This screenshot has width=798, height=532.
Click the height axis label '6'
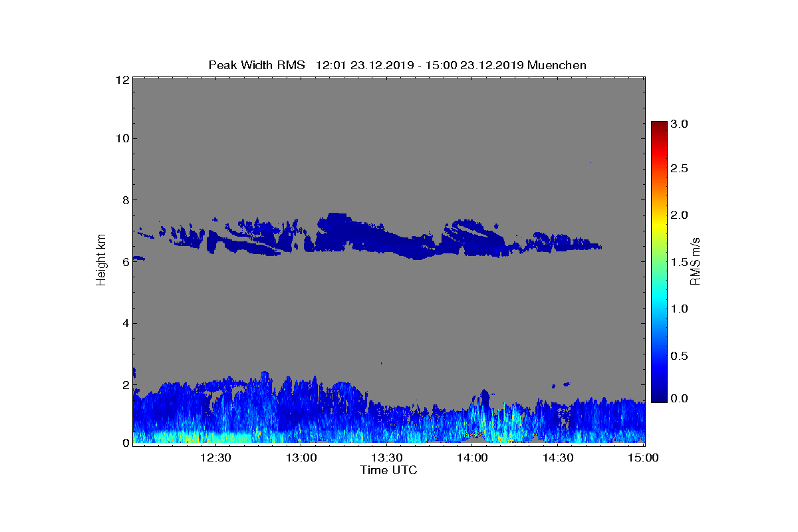pos(125,262)
